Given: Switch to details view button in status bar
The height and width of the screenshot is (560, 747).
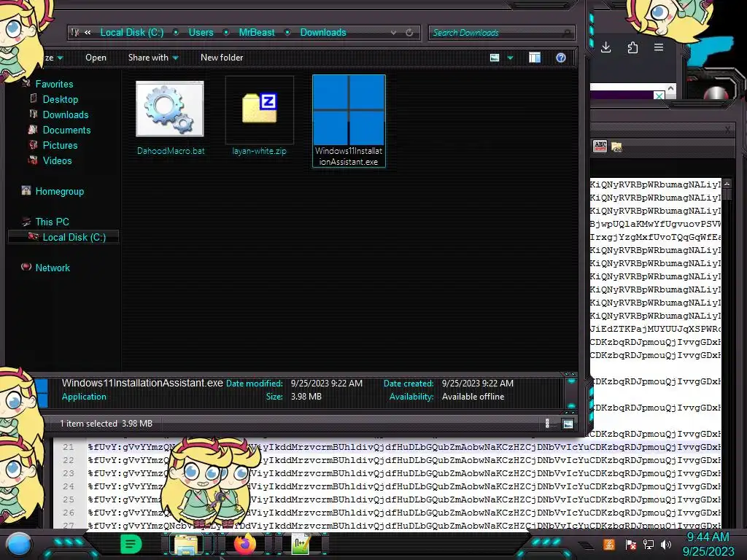Looking at the screenshot, I should 547,424.
